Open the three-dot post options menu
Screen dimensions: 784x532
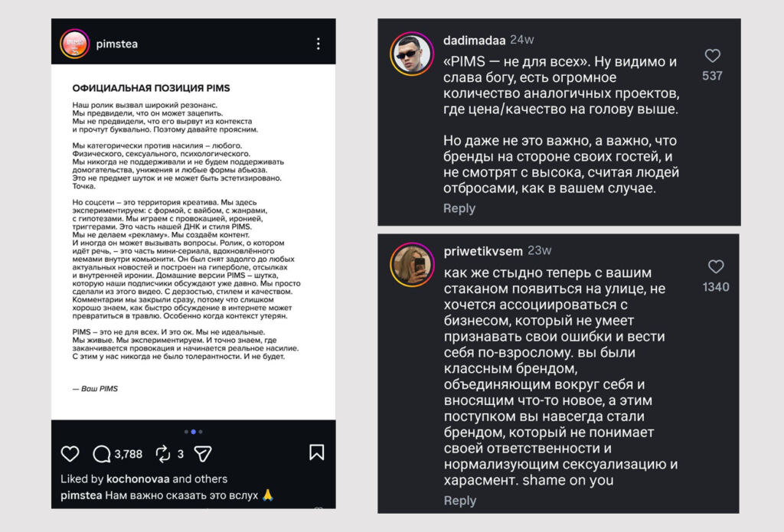(318, 44)
